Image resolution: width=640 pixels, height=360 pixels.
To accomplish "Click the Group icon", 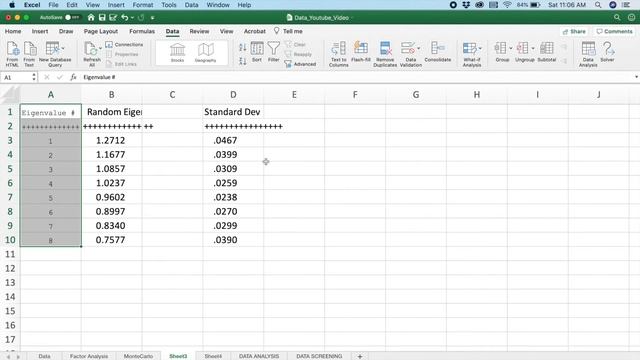I will [x=502, y=51].
